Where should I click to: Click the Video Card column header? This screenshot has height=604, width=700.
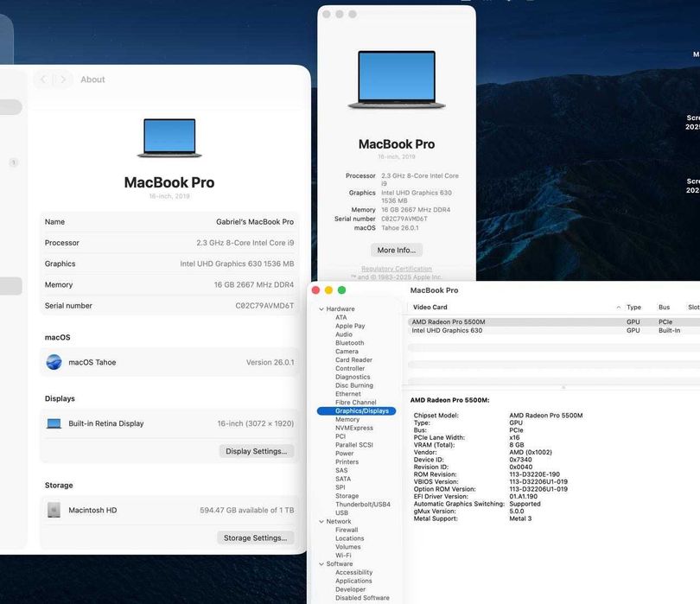coord(430,307)
